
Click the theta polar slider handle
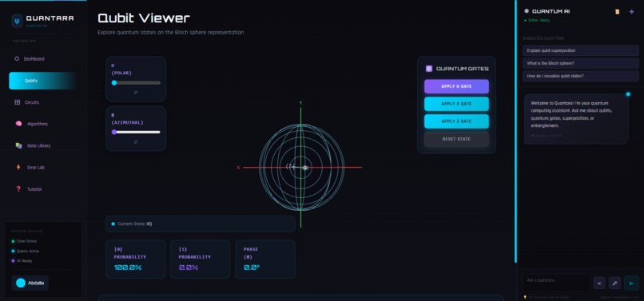pos(114,82)
